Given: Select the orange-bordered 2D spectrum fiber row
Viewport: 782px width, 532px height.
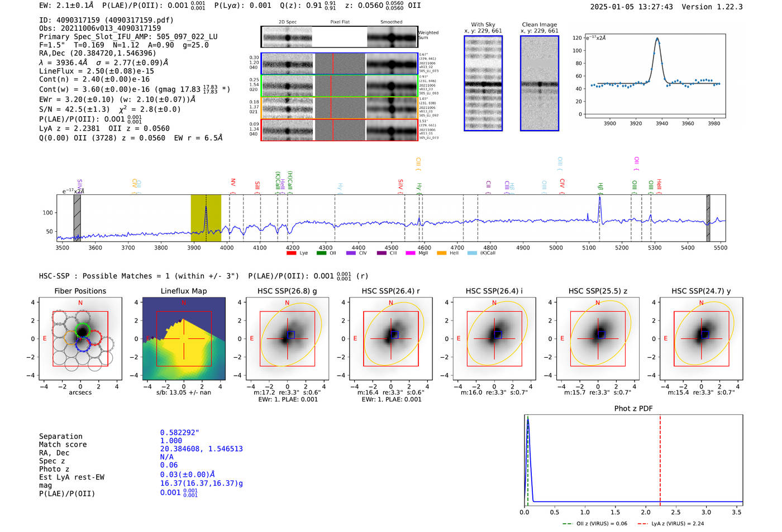Looking at the screenshot, I should pyautogui.click(x=339, y=108).
